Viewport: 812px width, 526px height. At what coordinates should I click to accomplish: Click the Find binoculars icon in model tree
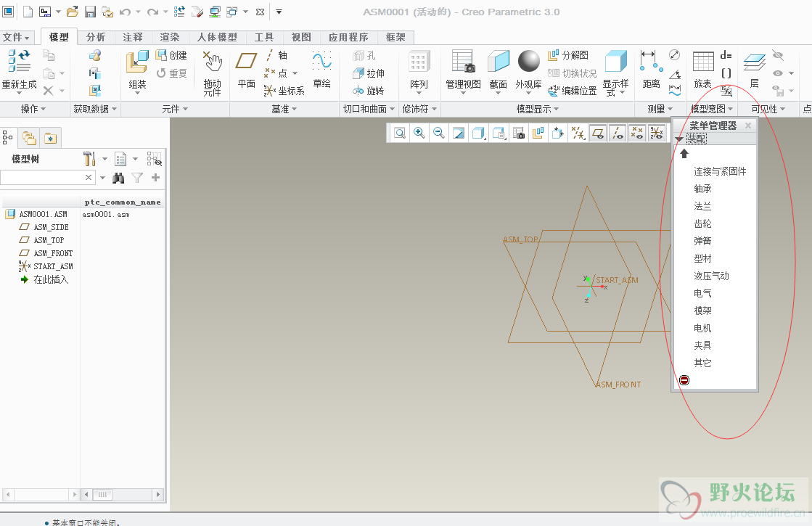pyautogui.click(x=118, y=178)
